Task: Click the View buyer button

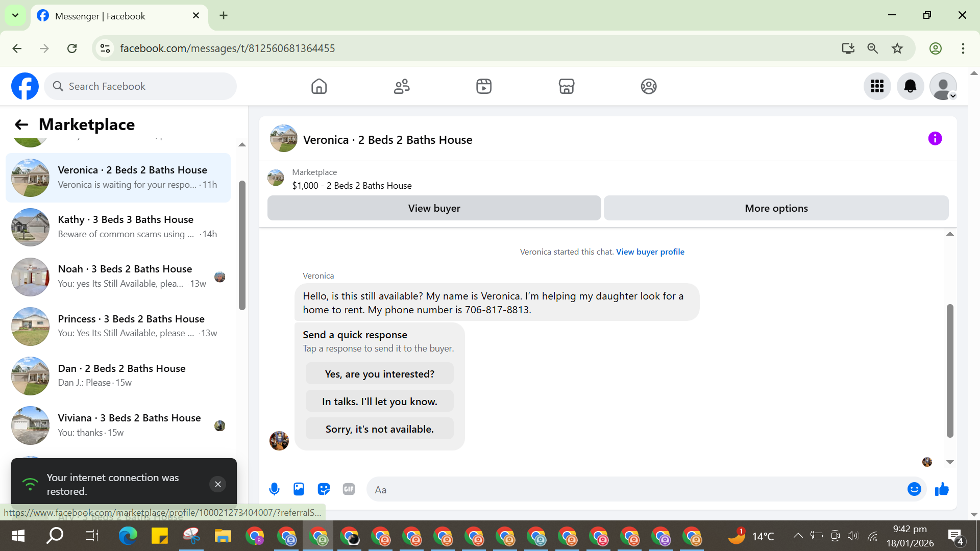Action: pos(434,208)
